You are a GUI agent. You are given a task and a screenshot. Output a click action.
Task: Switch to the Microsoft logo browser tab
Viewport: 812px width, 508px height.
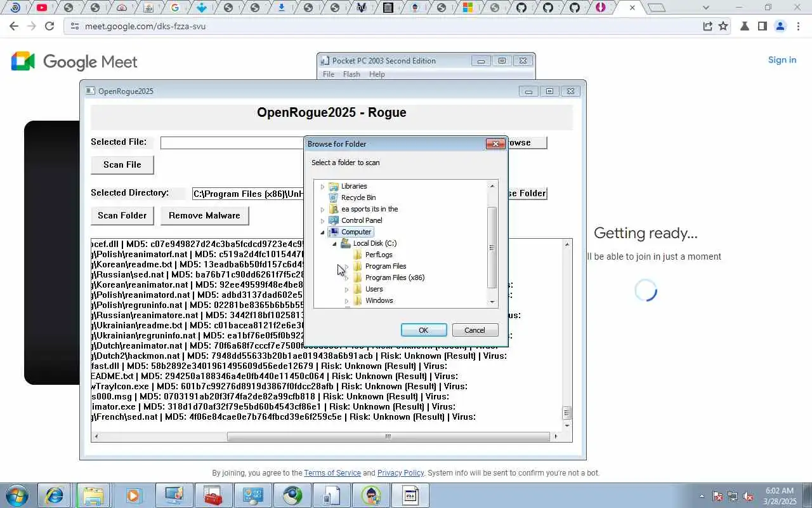tap(468, 8)
